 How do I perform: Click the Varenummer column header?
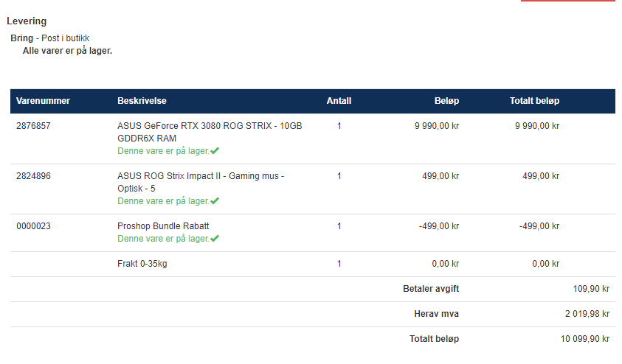43,101
